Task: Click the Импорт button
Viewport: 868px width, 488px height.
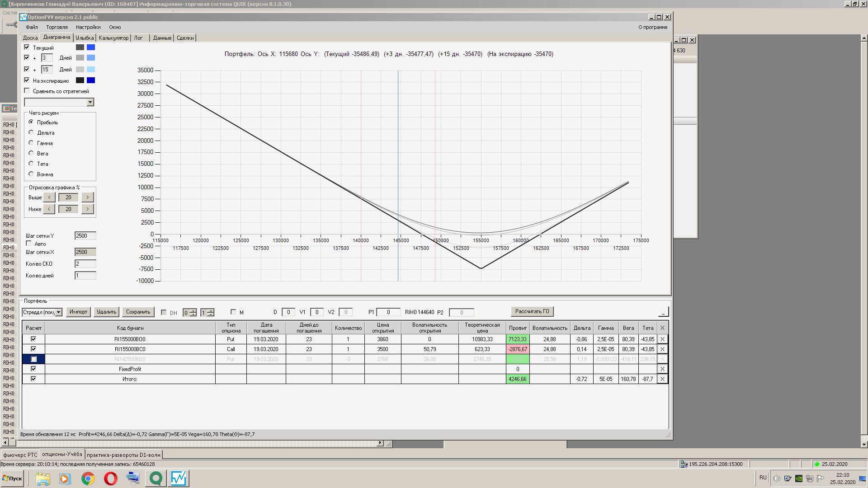Action: point(78,312)
